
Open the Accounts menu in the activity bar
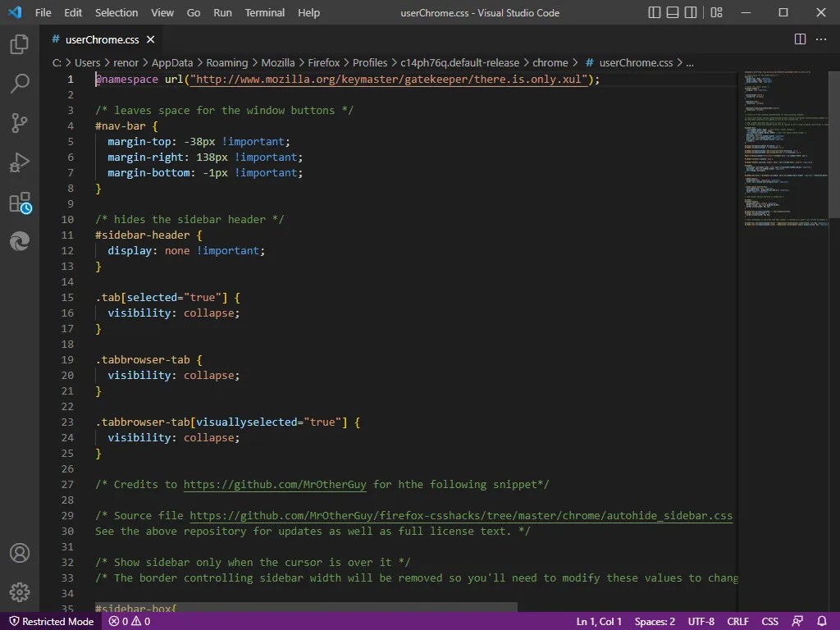pos(20,554)
